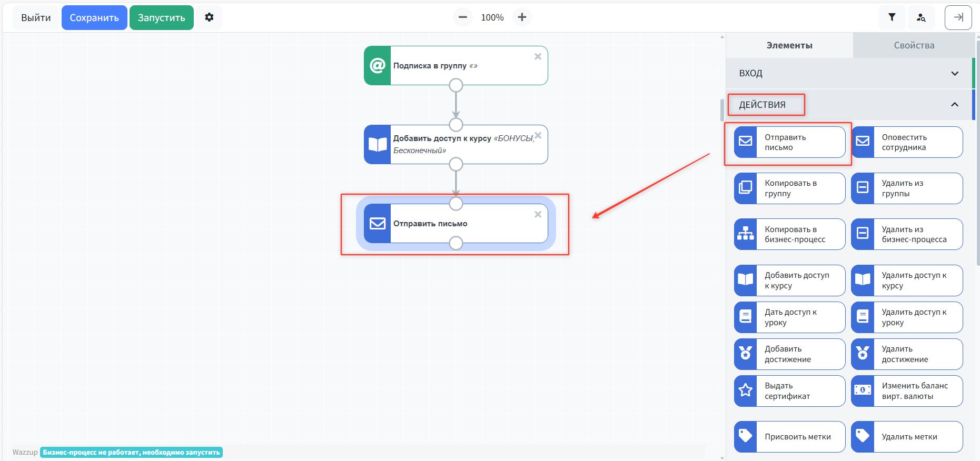The width and height of the screenshot is (980, 461).
Task: Click bottom connector of 'Отправить письмо' node
Action: (x=456, y=243)
